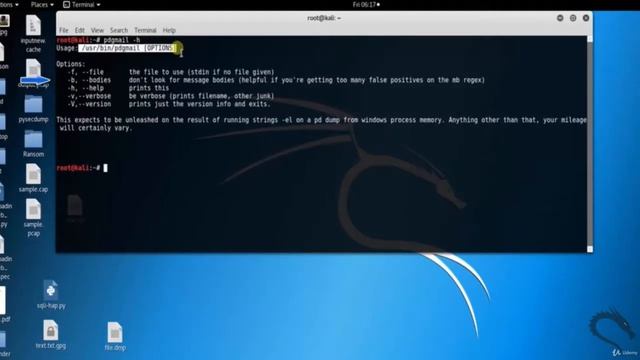Click the '-b, --bodies' option line
This screenshot has height=360, width=640.
point(276,80)
